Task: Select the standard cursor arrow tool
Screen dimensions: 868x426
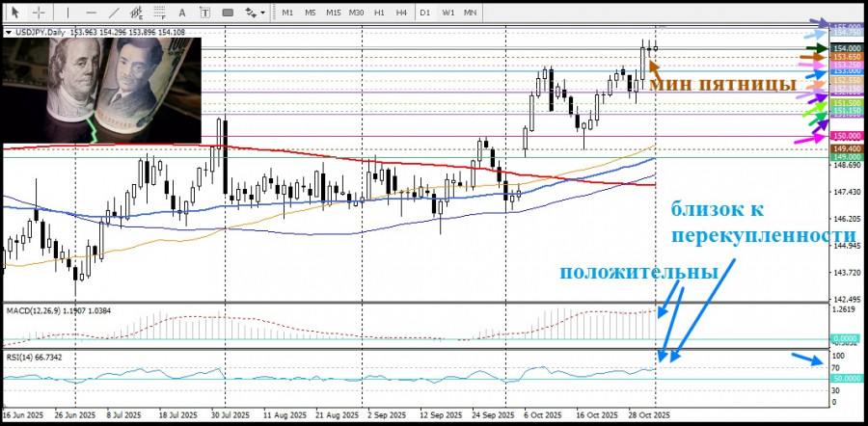Action: pyautogui.click(x=14, y=13)
